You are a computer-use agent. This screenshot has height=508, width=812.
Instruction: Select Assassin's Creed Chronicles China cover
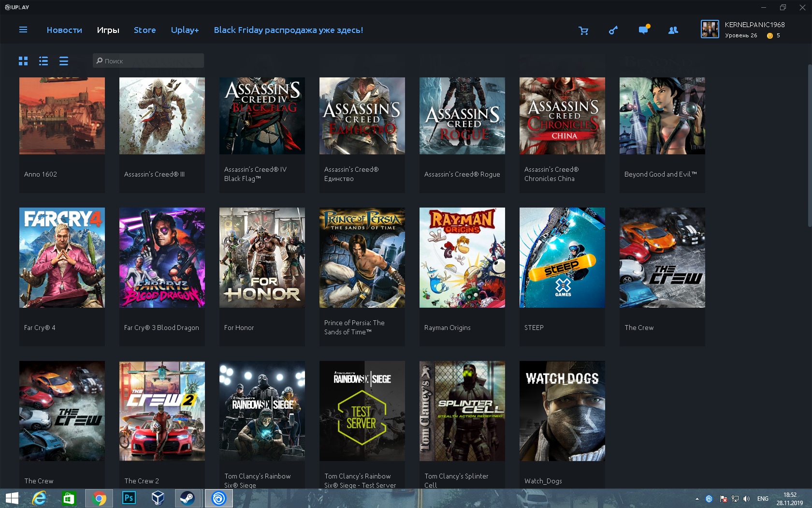point(562,116)
